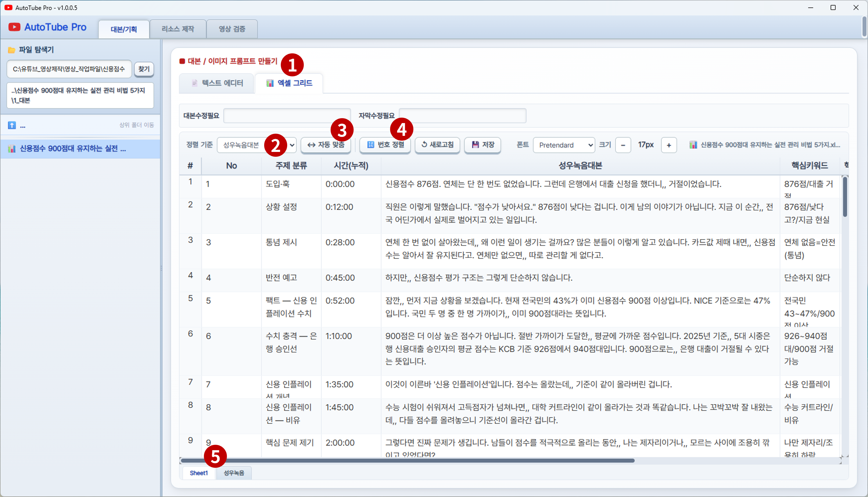Click the keyword cell 단순하지 않다
Screen dimensions: 868x497
tap(810, 280)
